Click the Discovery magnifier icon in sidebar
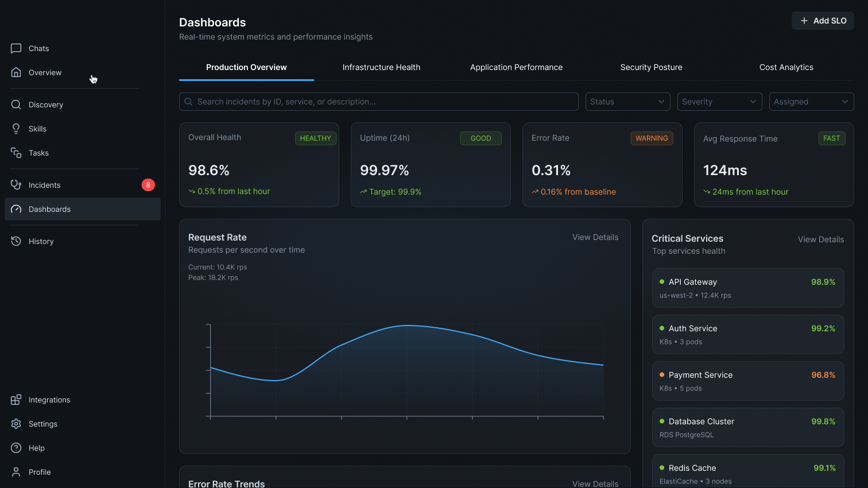 click(16, 104)
